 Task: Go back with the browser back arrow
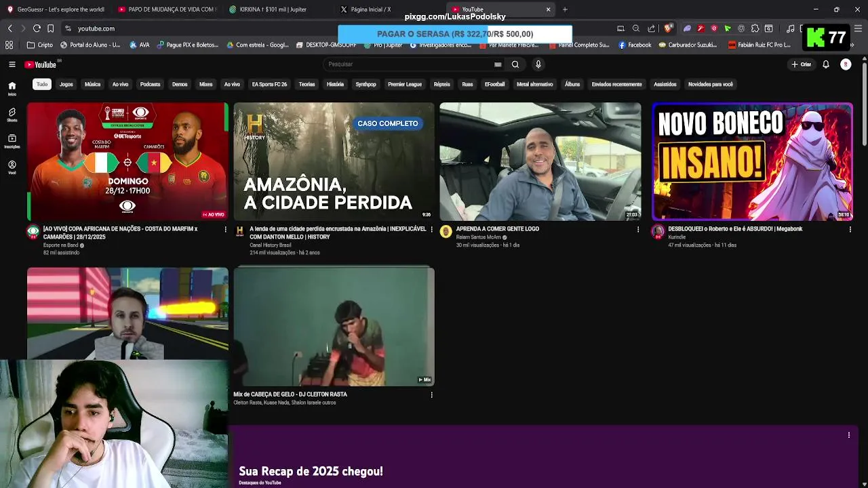[9, 28]
